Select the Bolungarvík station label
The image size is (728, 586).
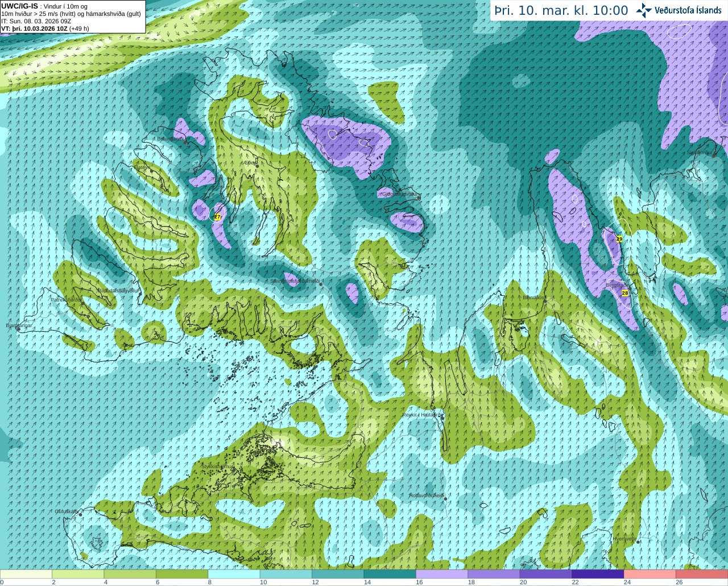coord(170,138)
